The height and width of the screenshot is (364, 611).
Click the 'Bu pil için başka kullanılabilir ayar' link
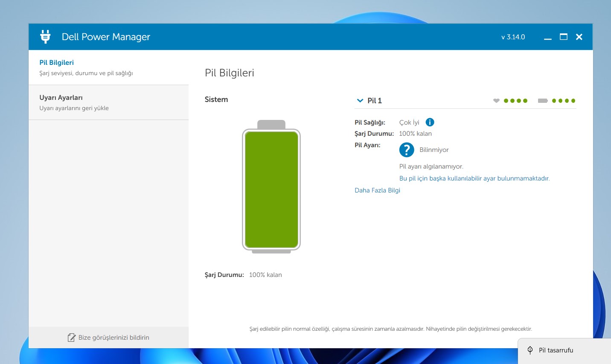474,178
